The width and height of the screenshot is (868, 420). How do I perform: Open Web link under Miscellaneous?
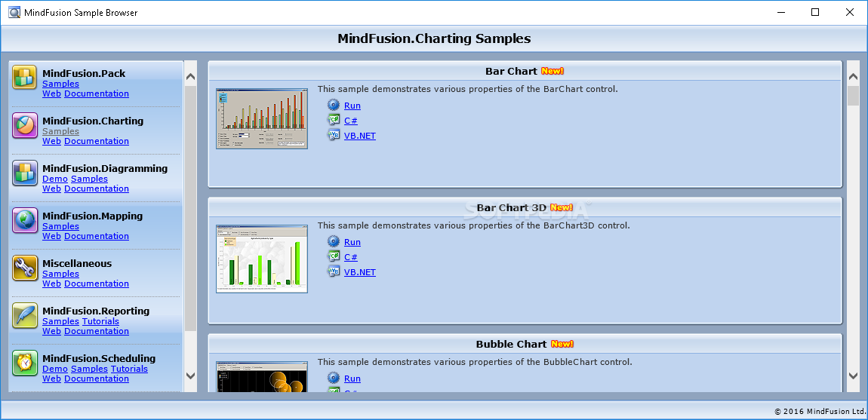(x=51, y=284)
